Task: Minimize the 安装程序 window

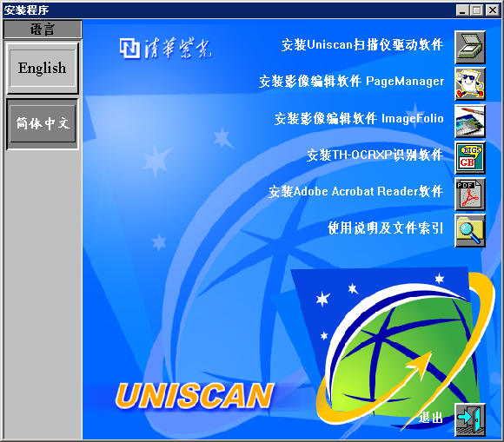Action: 462,10
